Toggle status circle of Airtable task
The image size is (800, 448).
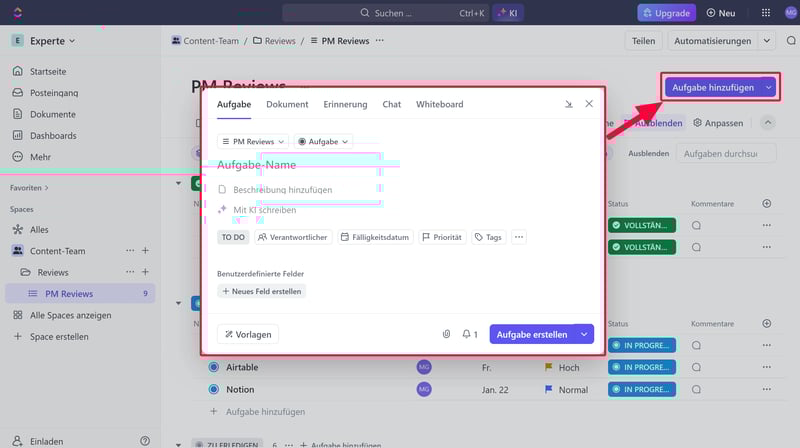click(214, 367)
